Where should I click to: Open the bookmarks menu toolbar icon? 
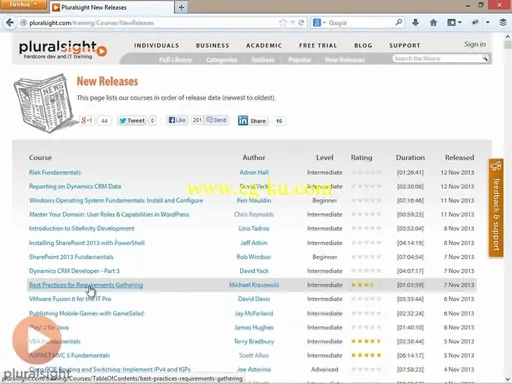[451, 23]
